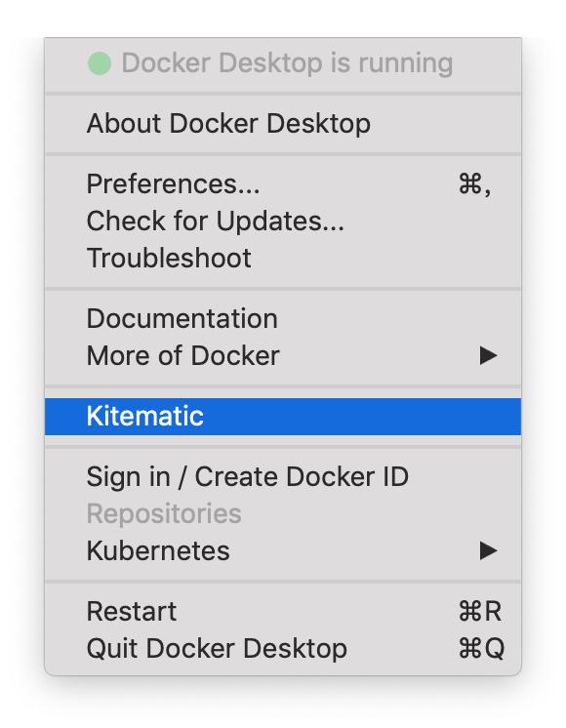The image size is (566, 728).
Task: Open the Preferences... menu item
Action: point(283,183)
